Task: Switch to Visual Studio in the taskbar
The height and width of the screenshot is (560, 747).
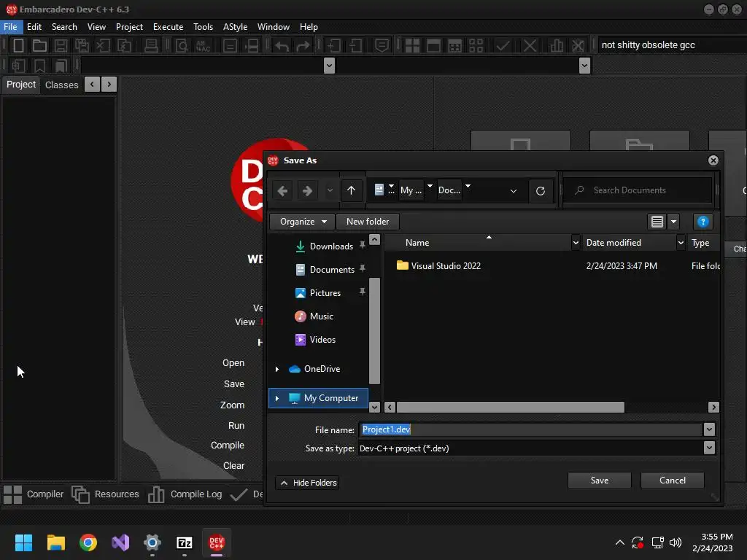Action: (x=120, y=542)
